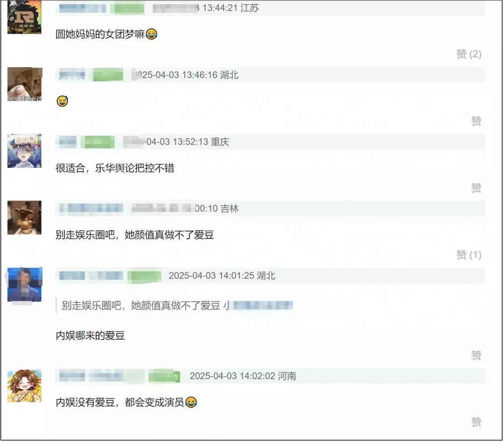Like the 内娱没有爱豆 comment from 河南
Viewport: 504px width, 442px height.
coord(476,422)
